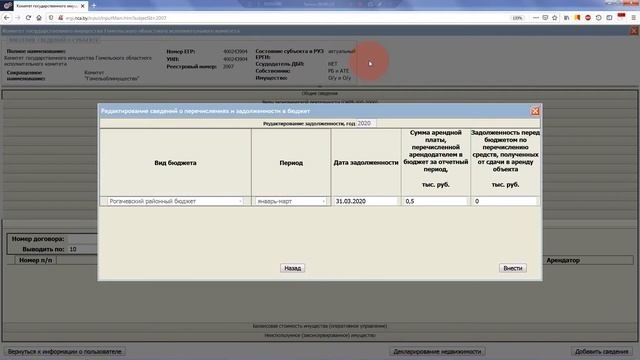Expand Неиспользуемое (законсервированное) имущество section bar
The image size is (640, 360).
pos(320,335)
